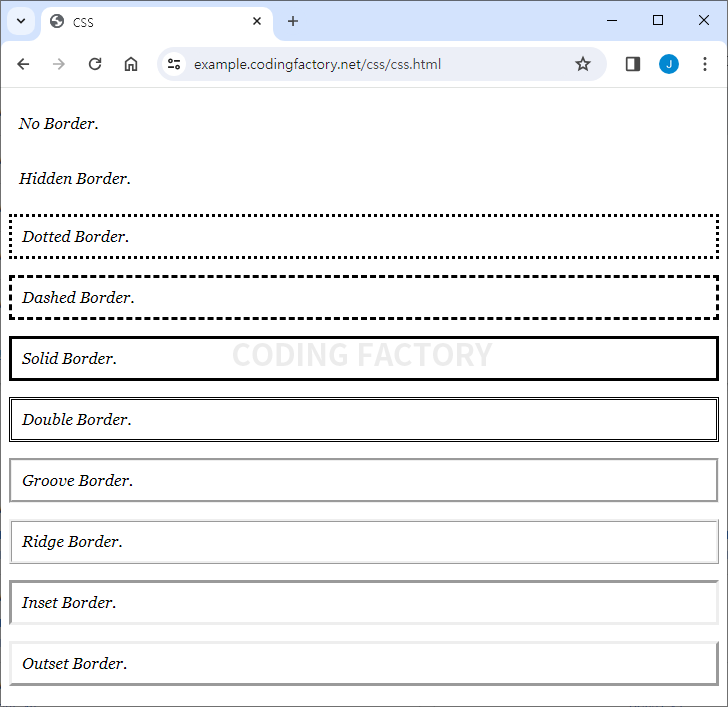The image size is (728, 707).
Task: Open a new tab
Action: [x=293, y=21]
